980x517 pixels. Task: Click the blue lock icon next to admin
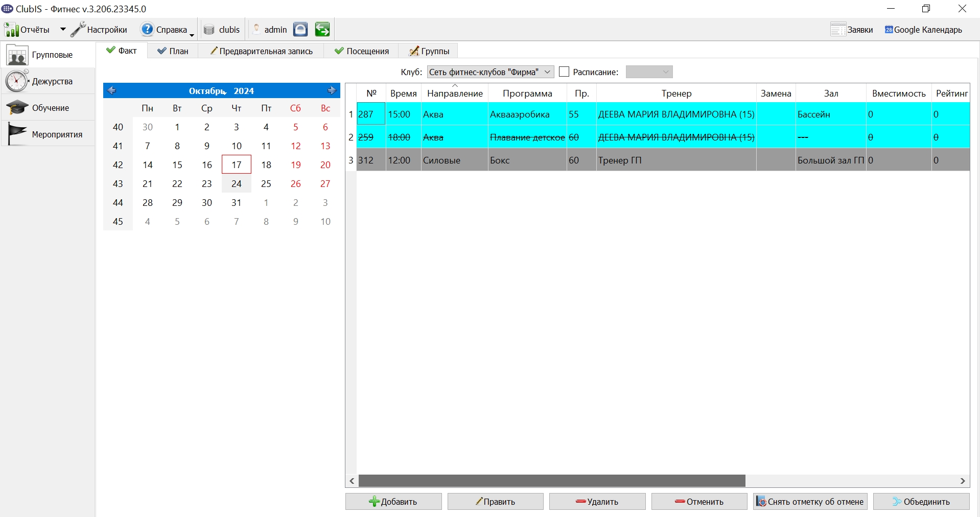[x=300, y=30]
